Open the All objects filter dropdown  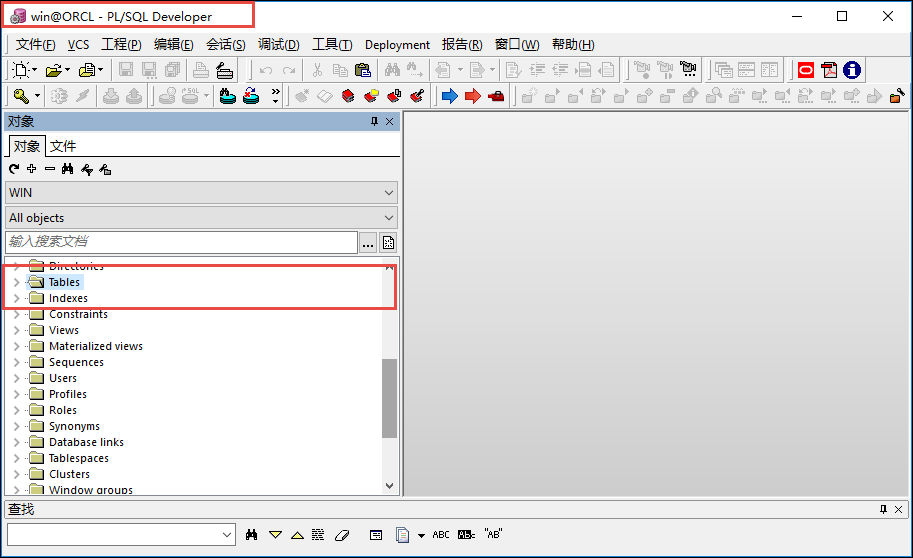click(389, 217)
